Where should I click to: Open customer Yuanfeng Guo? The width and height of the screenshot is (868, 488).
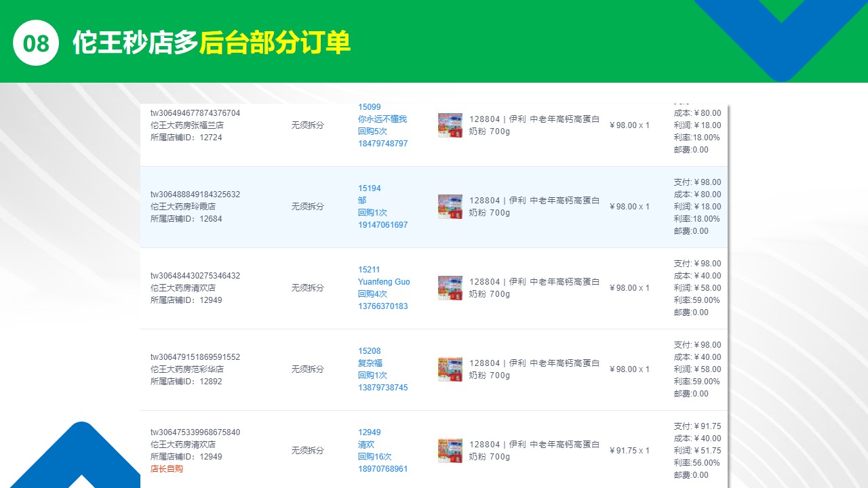[384, 282]
